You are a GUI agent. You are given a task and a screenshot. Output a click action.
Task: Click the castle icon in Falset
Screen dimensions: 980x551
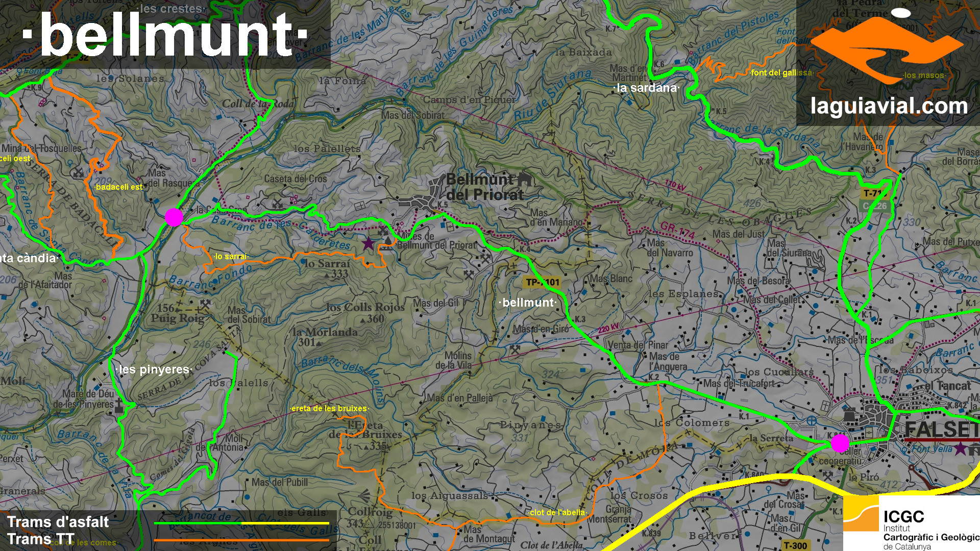(x=849, y=415)
